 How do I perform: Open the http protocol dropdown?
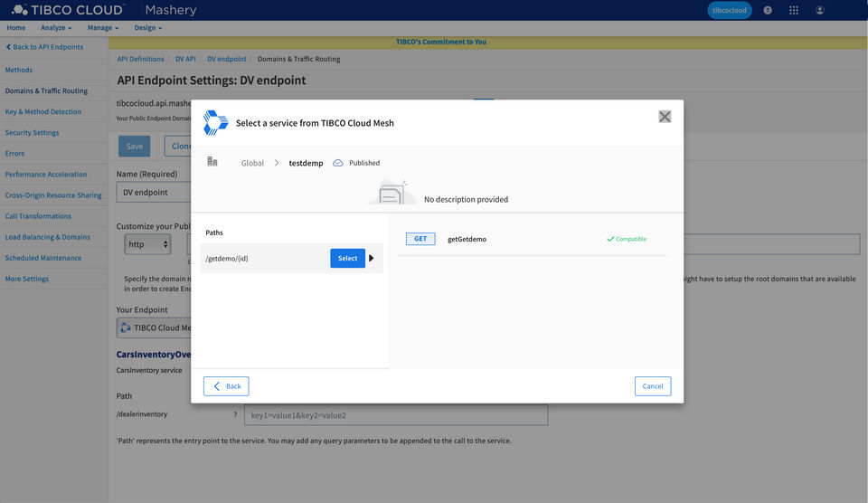pos(147,244)
